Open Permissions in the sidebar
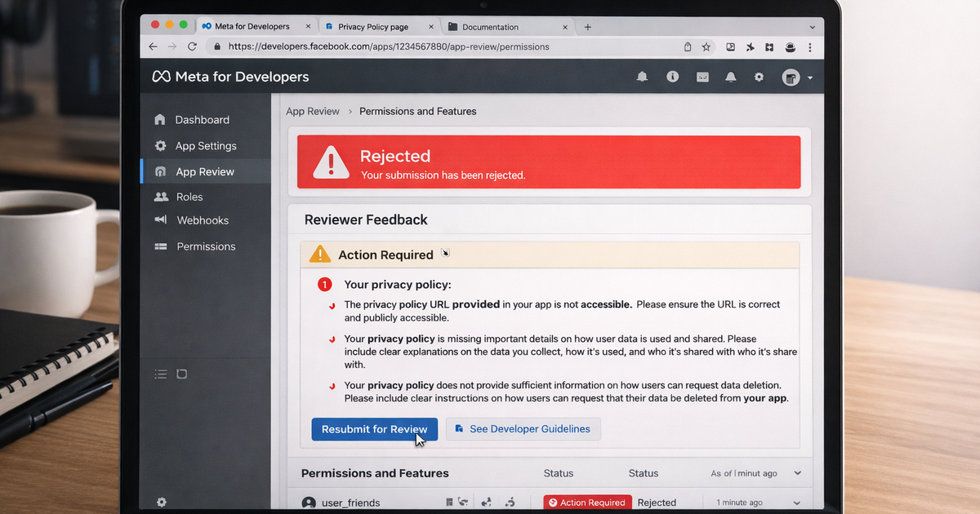 [205, 246]
